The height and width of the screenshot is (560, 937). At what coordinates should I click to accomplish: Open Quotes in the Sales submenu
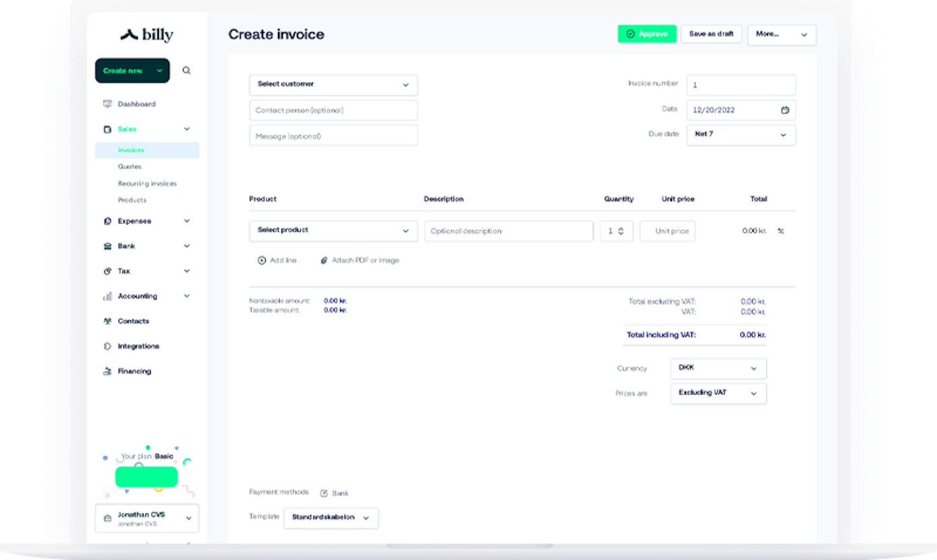point(130,167)
